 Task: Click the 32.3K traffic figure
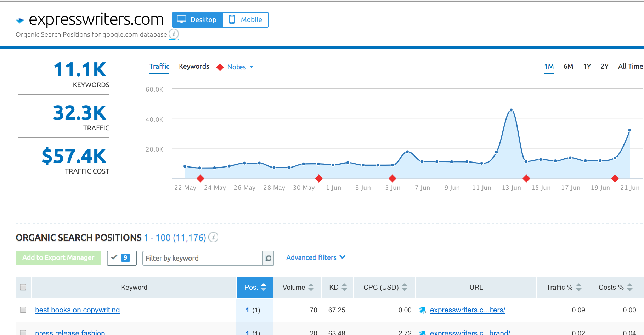pos(80,113)
